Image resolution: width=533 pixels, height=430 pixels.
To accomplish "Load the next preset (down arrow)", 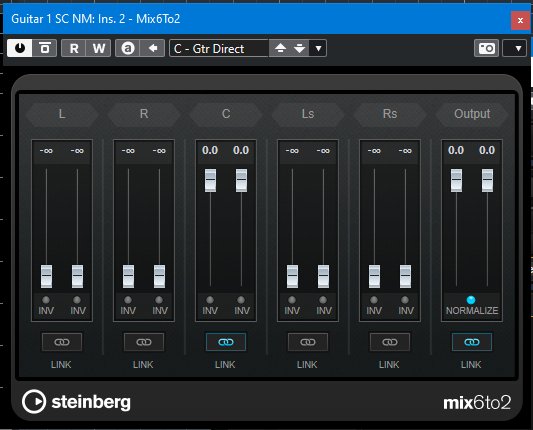I will point(299,48).
